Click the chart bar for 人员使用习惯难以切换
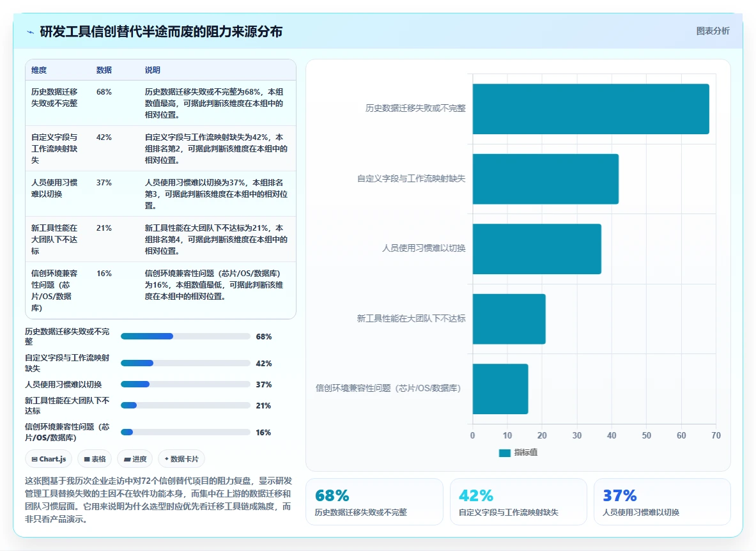The width and height of the screenshot is (756, 551). click(x=537, y=249)
